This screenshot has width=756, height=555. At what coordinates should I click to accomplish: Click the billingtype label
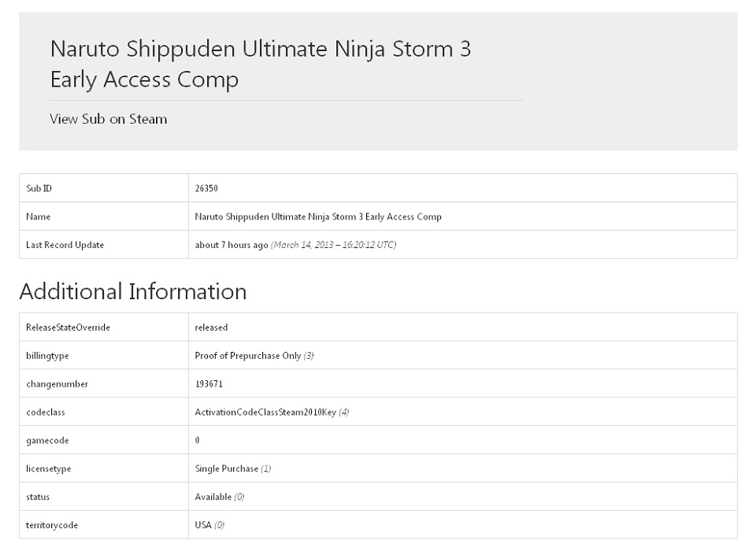tap(47, 356)
